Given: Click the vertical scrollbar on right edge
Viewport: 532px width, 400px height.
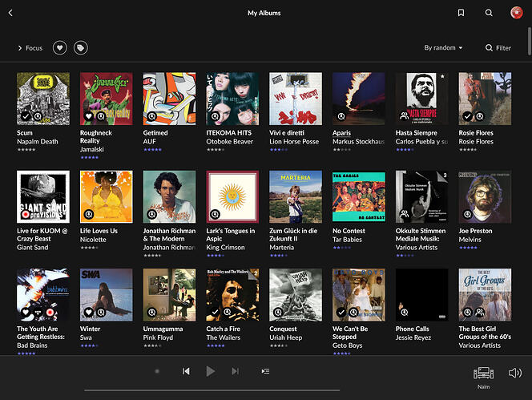Looking at the screenshot, I should (530, 41).
